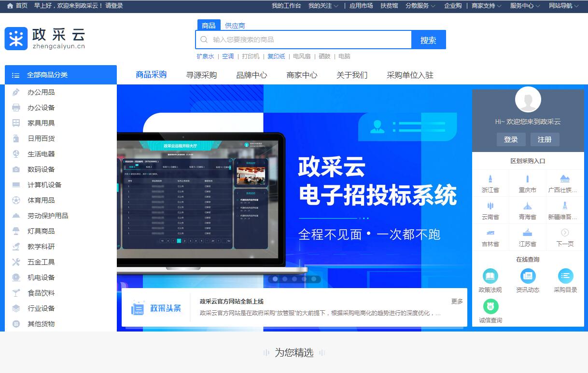Focus the product search input field

[x=303, y=40]
